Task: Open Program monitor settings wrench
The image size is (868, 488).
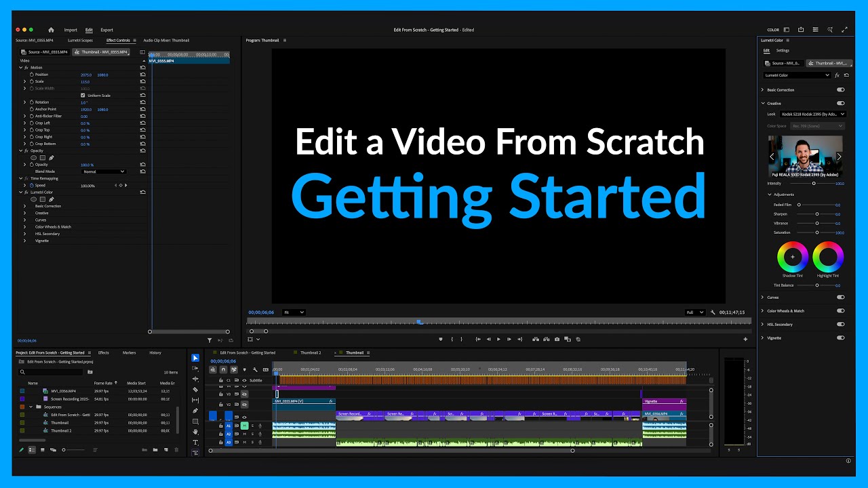Action: 713,312
